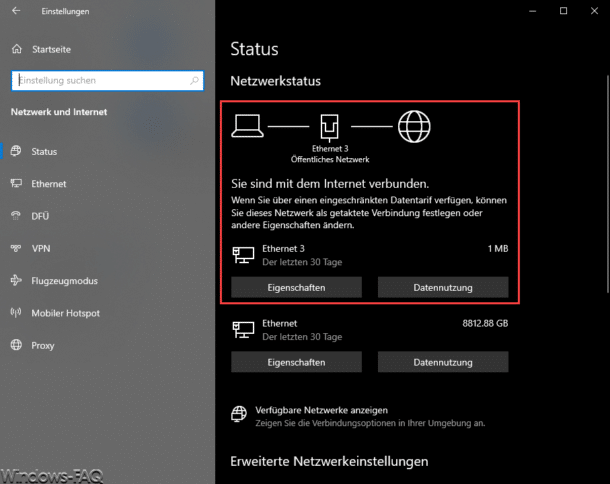Image resolution: width=610 pixels, height=484 pixels.
Task: Maximize the Einstellungen window
Action: pyautogui.click(x=563, y=11)
